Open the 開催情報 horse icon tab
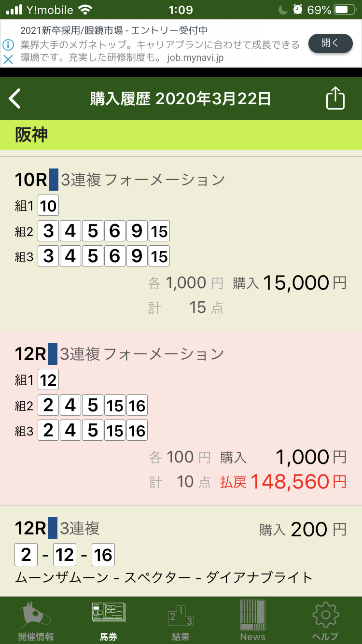Image resolution: width=362 pixels, height=644 pixels. coord(36,621)
